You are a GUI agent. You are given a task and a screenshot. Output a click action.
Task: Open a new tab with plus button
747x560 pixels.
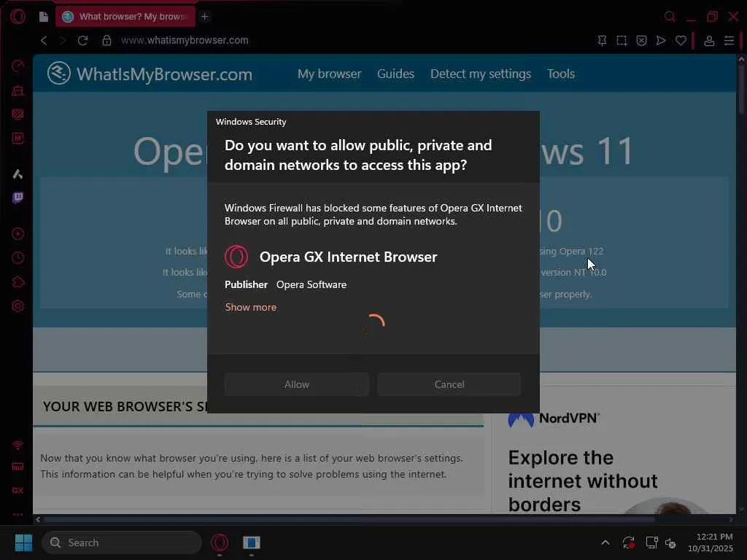205,17
